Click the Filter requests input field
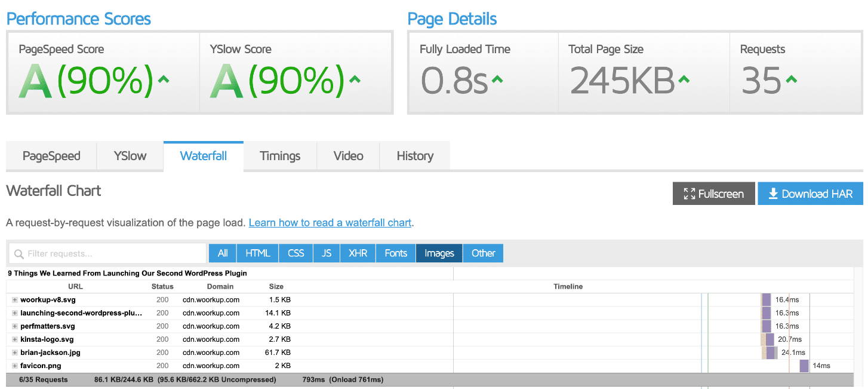 click(x=113, y=254)
